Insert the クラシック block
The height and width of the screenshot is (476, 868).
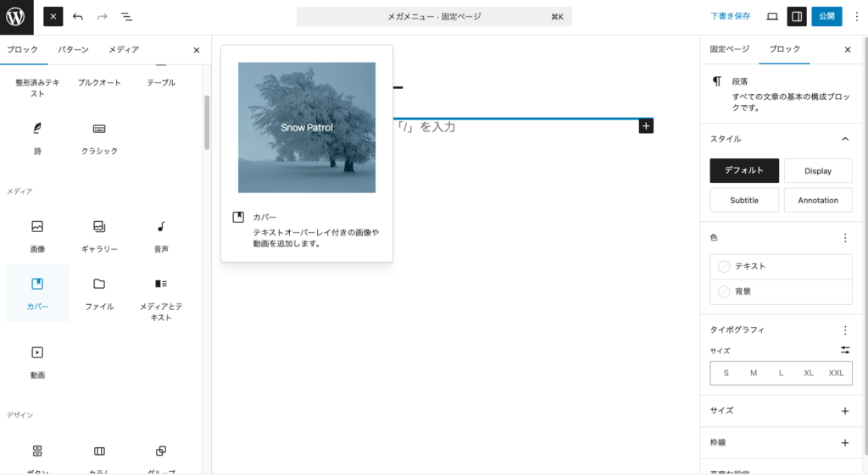coord(99,138)
